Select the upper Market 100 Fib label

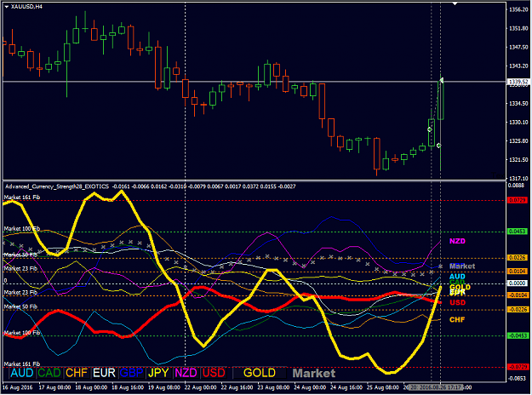coord(22,229)
